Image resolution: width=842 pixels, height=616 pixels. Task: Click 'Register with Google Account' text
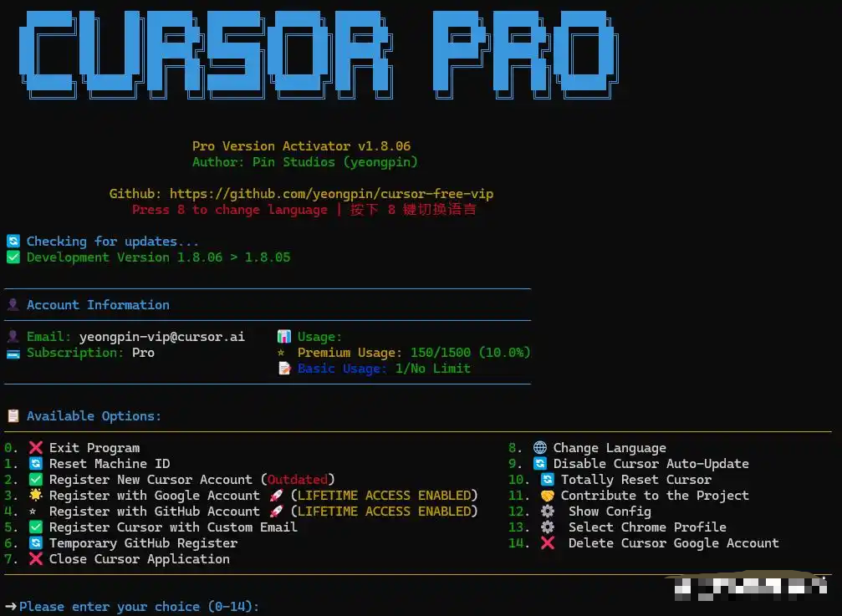tap(155, 496)
